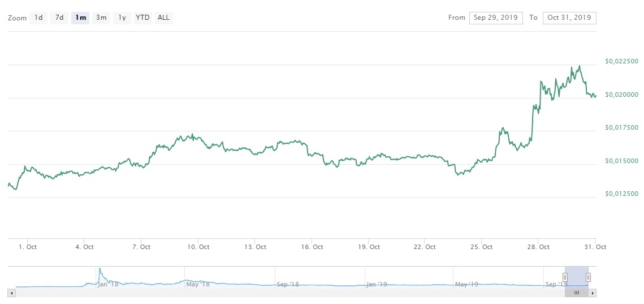644x304 pixels.
Task: Click the navigator right range handle
Action: pos(588,277)
